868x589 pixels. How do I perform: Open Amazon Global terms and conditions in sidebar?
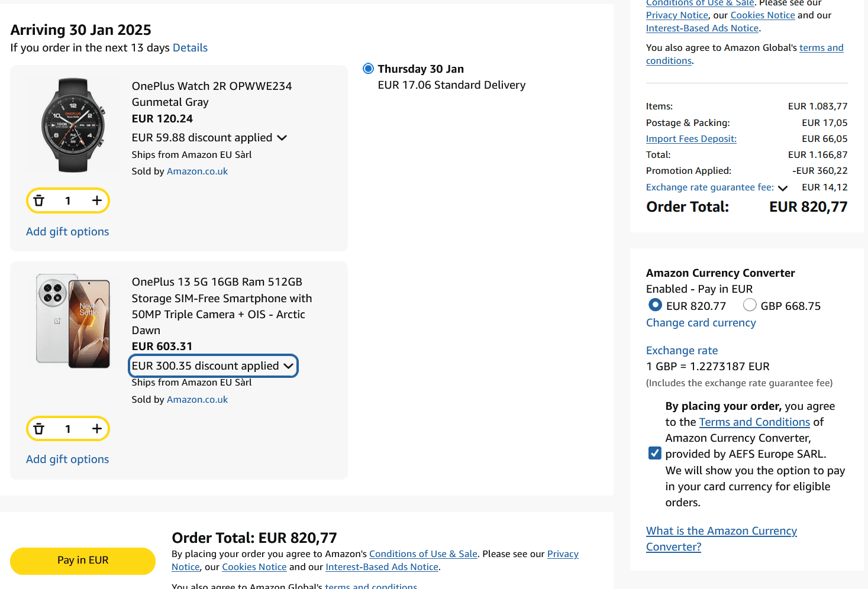(745, 54)
